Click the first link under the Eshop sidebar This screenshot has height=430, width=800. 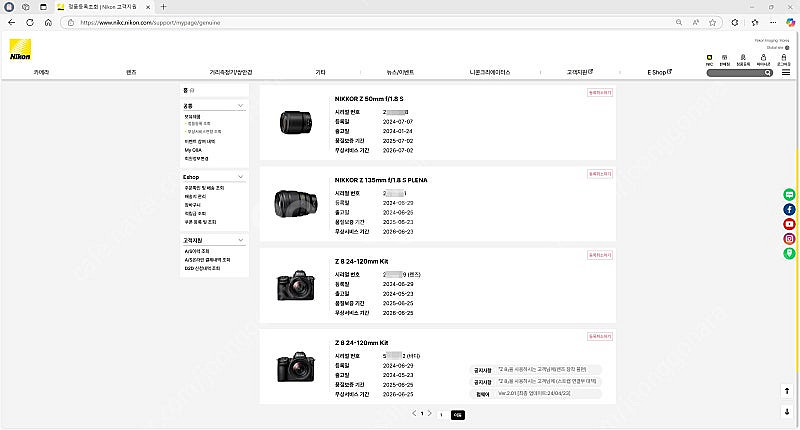point(204,188)
